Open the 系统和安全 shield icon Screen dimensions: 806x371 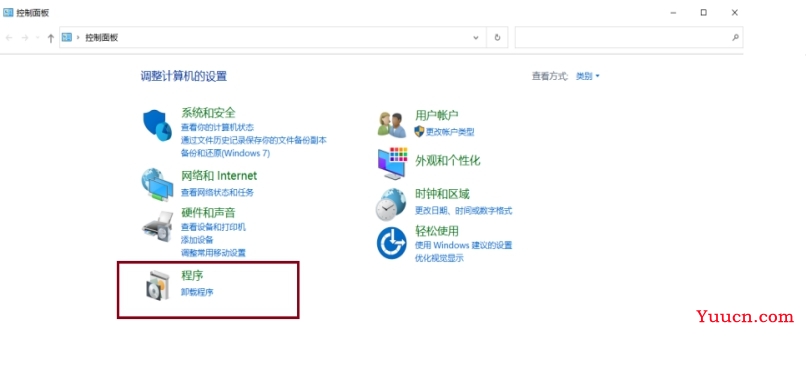click(x=157, y=125)
